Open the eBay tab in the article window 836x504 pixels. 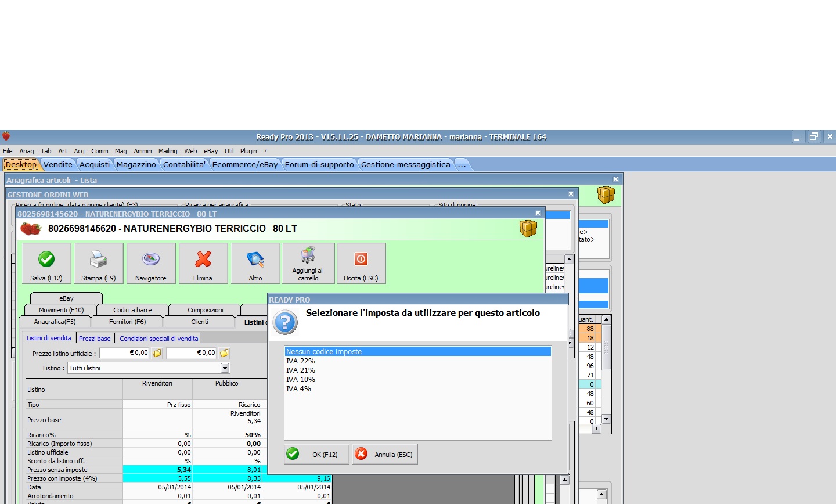[x=66, y=298]
